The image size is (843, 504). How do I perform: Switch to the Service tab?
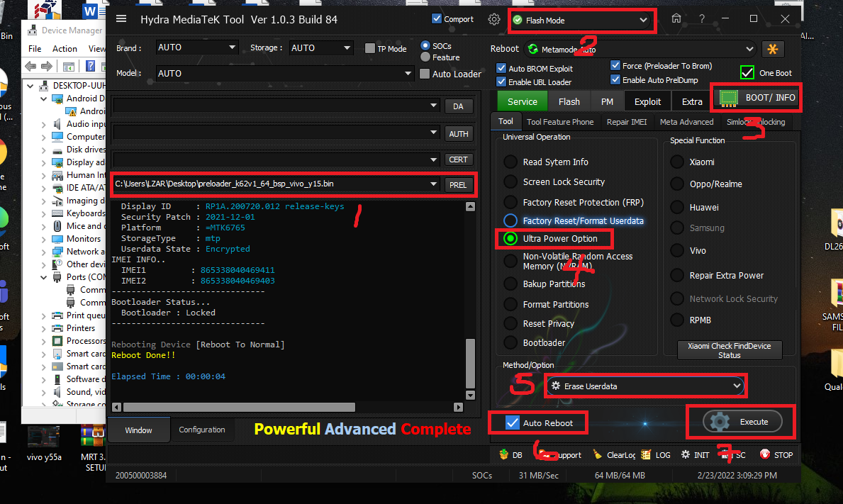click(x=522, y=101)
